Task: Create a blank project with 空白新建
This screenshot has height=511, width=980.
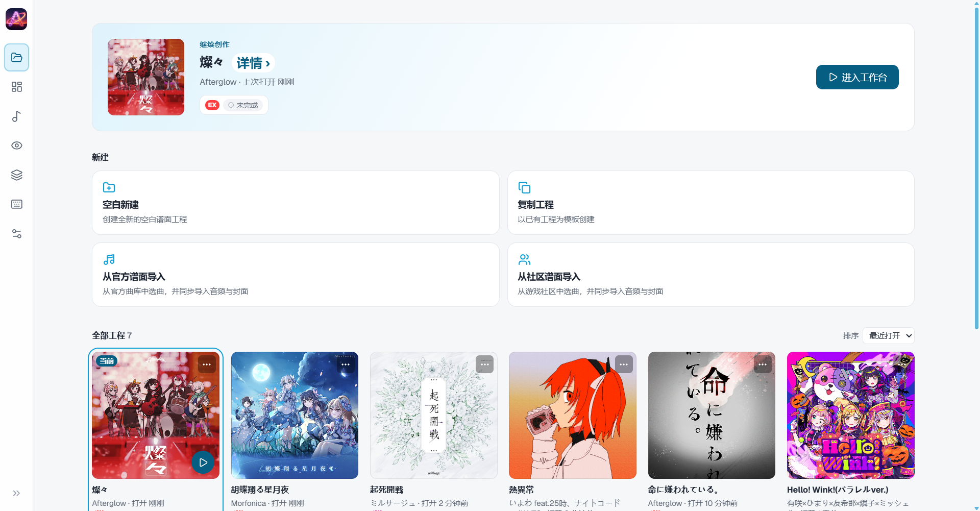Action: (296, 203)
